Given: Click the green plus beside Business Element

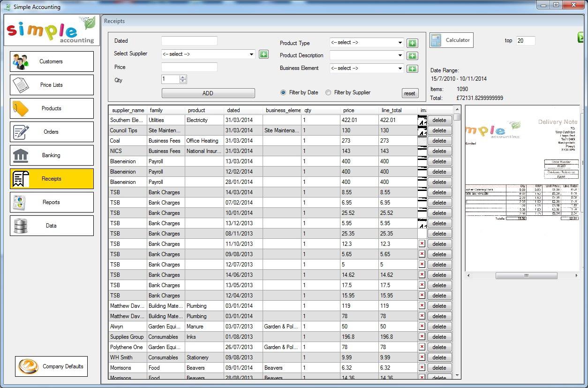Looking at the screenshot, I should pos(412,68).
